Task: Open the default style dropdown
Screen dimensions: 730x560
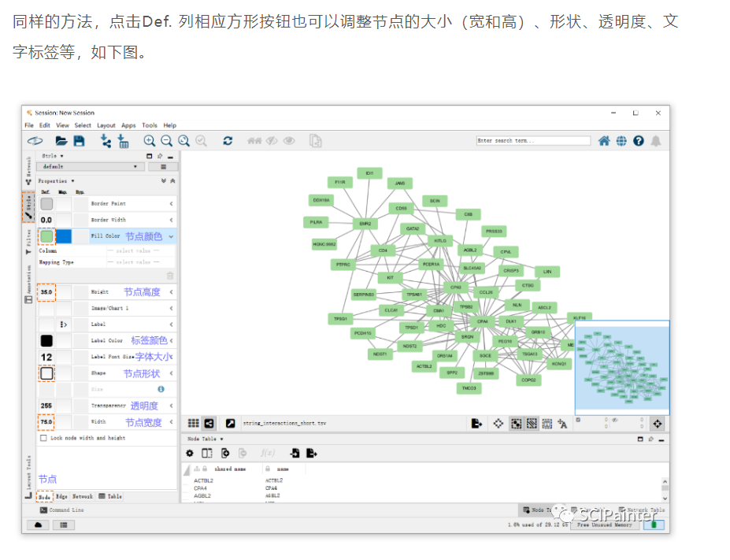Action: point(91,167)
